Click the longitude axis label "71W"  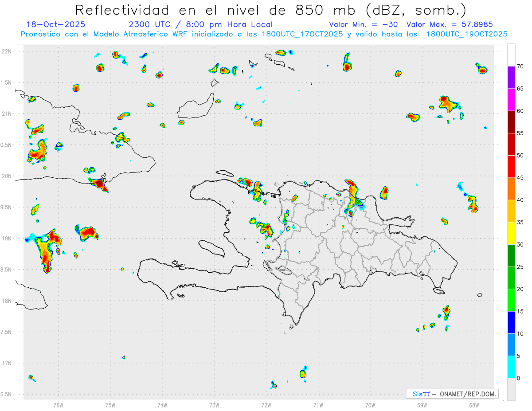[318, 405]
